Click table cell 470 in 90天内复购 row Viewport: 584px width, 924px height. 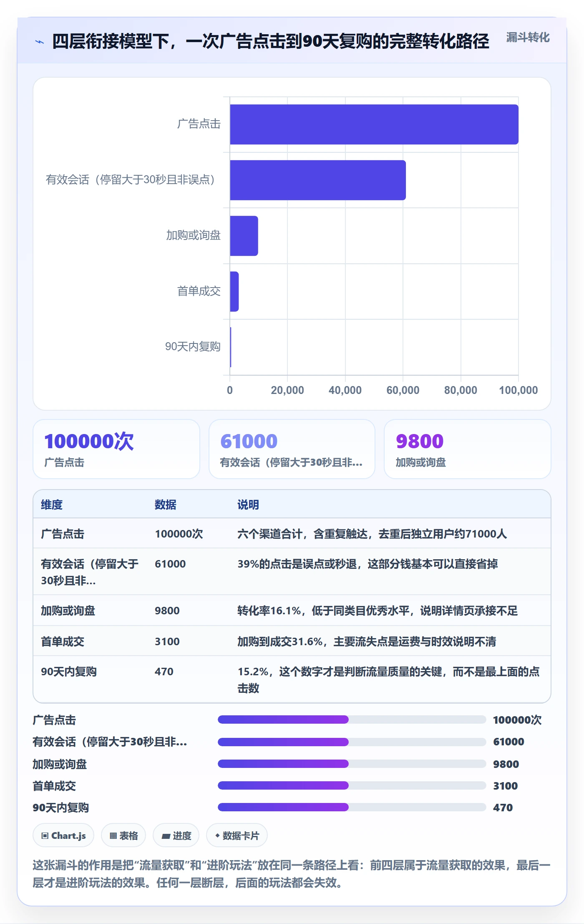pos(164,672)
